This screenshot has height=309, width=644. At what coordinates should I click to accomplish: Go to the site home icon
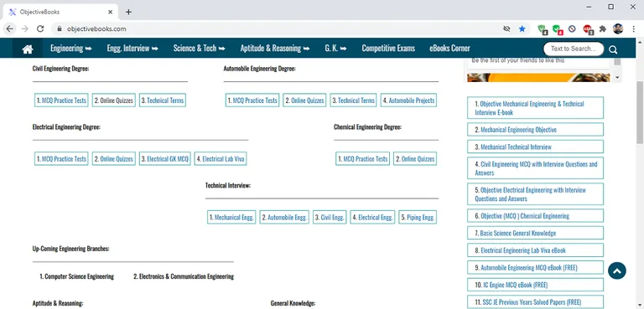pyautogui.click(x=28, y=49)
